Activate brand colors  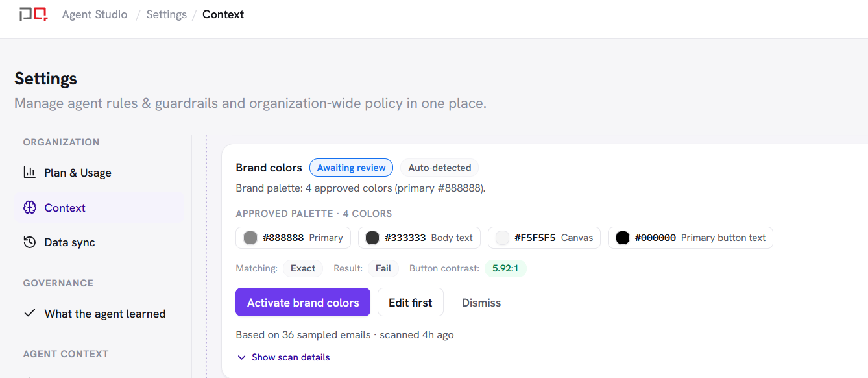(303, 303)
